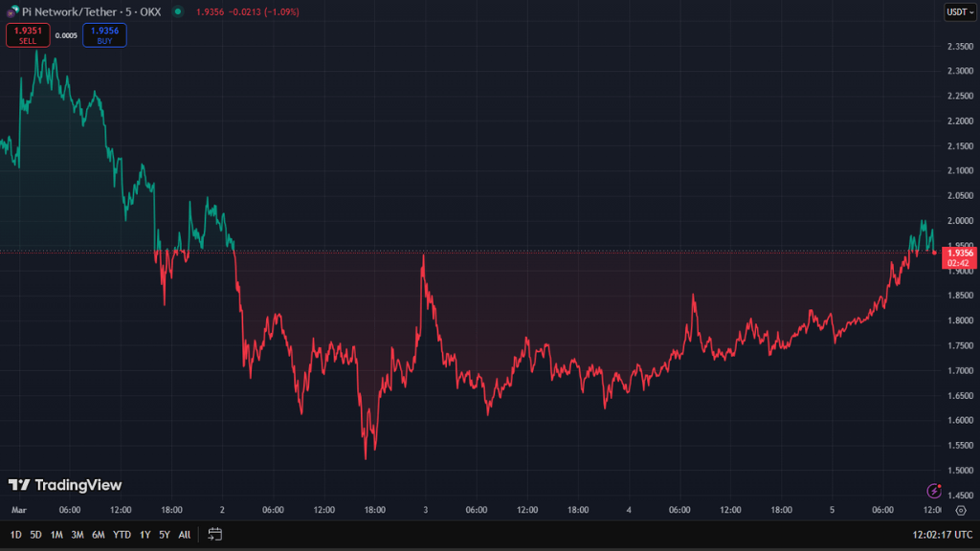Select the 3M time range
Image resolution: width=980 pixels, height=551 pixels.
click(78, 535)
